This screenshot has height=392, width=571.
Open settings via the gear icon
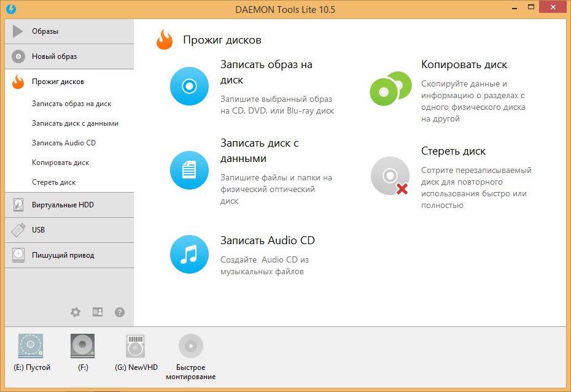(x=76, y=312)
